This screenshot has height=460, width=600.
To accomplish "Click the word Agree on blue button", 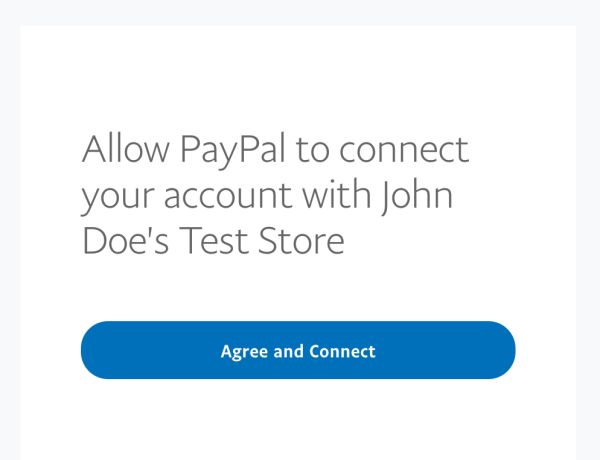I will [244, 352].
